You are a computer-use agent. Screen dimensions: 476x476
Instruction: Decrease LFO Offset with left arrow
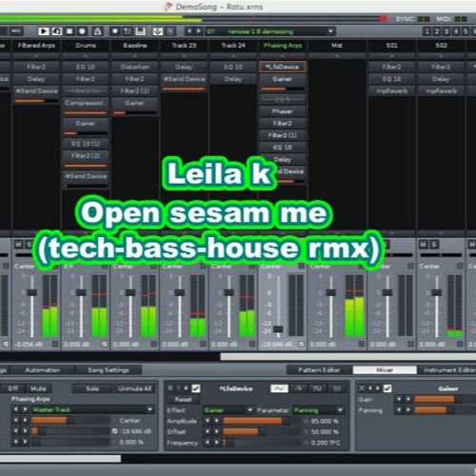pyautogui.click(x=208, y=431)
